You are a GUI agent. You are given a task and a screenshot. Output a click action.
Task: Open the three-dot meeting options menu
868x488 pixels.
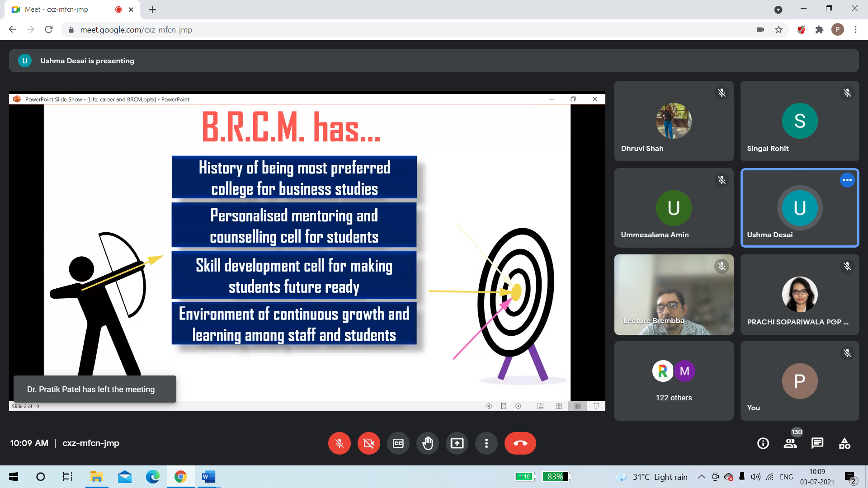486,443
